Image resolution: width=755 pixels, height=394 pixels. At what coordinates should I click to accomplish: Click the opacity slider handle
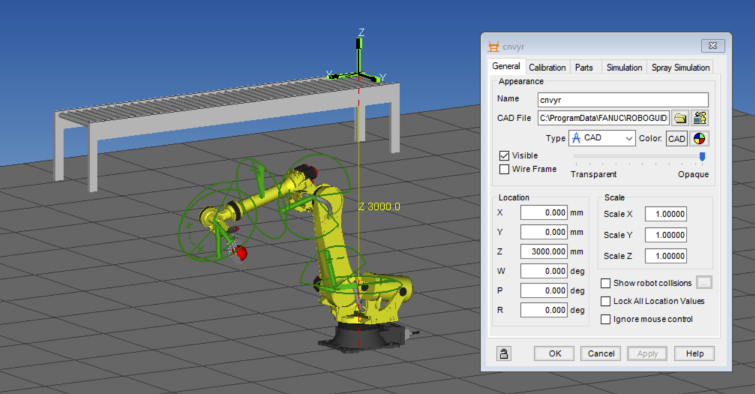702,157
